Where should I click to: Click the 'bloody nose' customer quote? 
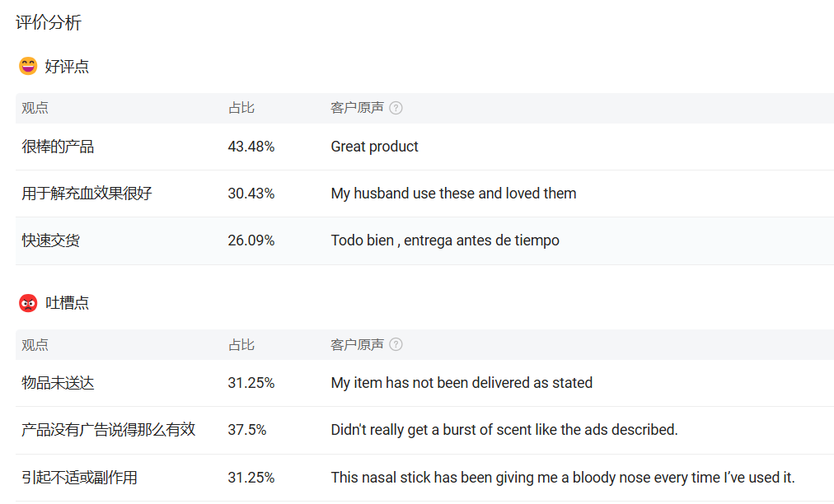click(563, 478)
